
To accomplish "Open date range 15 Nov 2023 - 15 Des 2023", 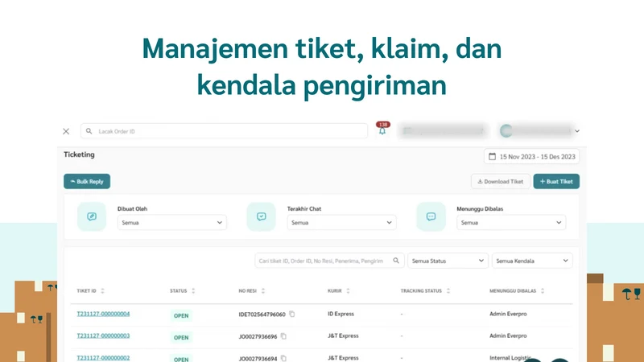I will [531, 156].
